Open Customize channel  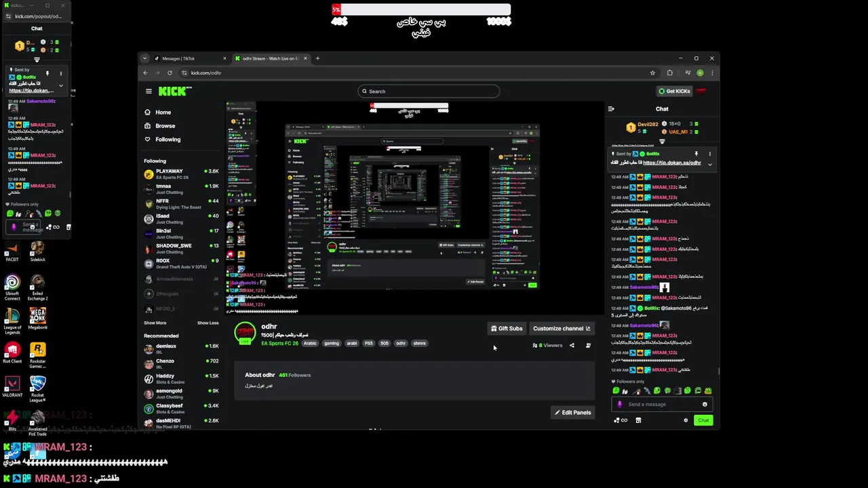pos(561,329)
